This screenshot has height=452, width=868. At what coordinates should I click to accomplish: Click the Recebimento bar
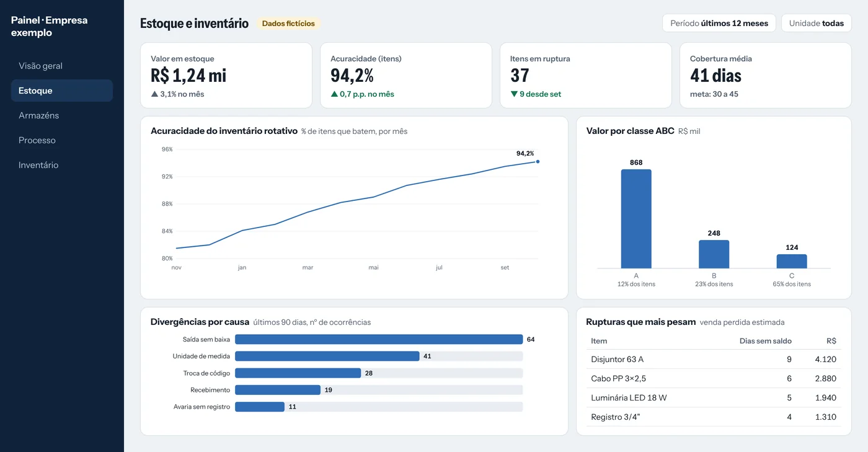pyautogui.click(x=278, y=390)
